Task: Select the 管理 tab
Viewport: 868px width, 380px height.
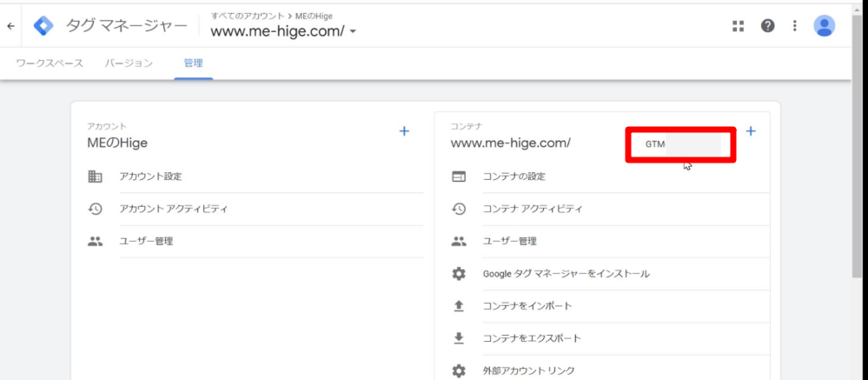Action: tap(193, 63)
